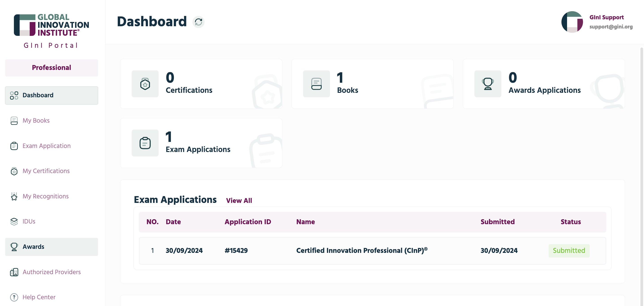Click the Submitted column header

pos(498,222)
